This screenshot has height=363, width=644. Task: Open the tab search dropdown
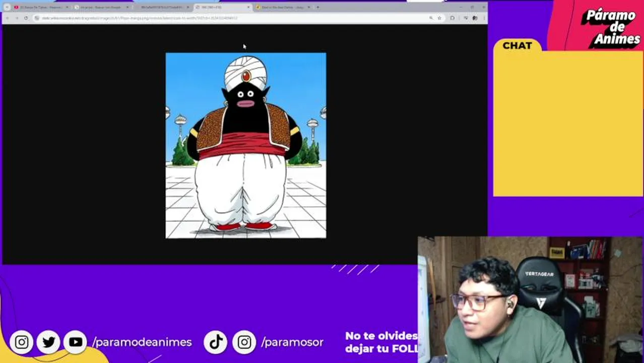click(x=7, y=8)
